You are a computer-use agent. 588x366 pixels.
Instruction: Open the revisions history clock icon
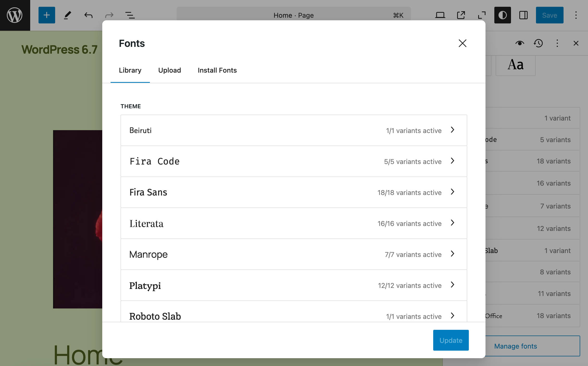(538, 43)
